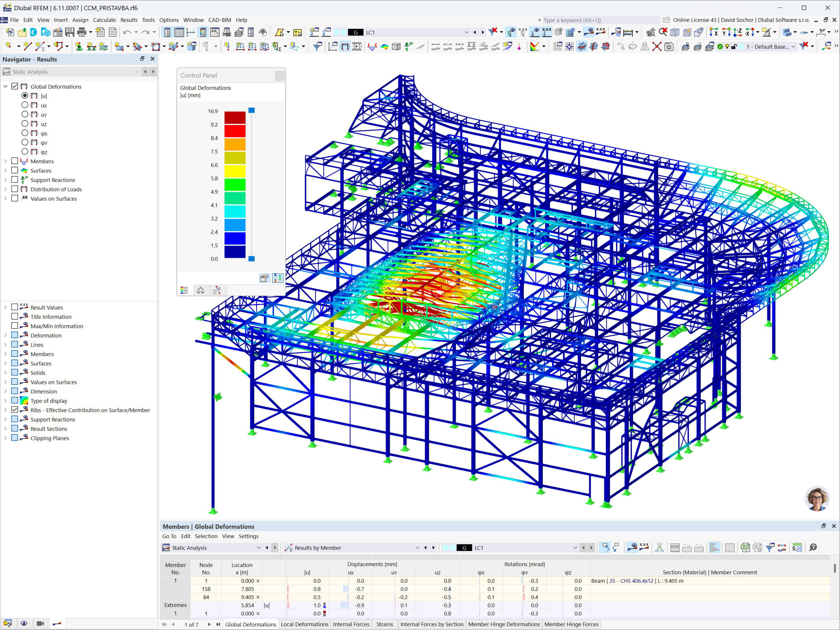
Task: Click the Undo arrow icon
Action: [x=127, y=32]
